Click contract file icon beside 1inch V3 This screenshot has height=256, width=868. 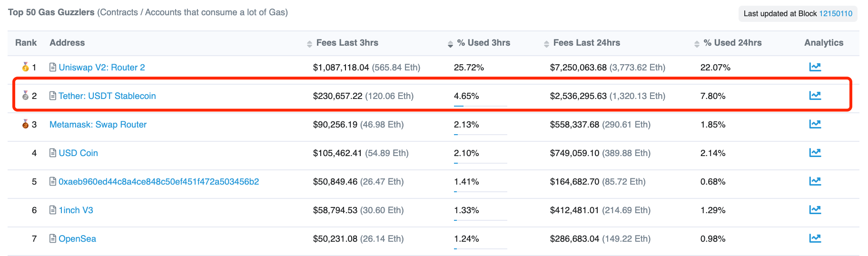pyautogui.click(x=53, y=210)
